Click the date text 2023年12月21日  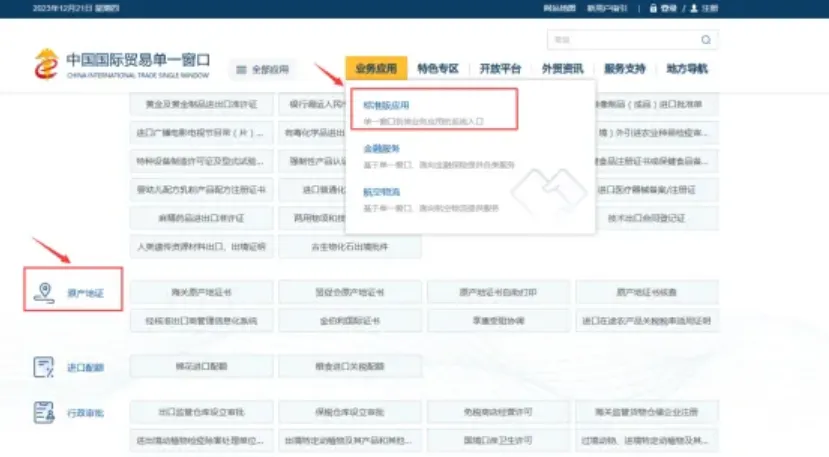tap(63, 8)
